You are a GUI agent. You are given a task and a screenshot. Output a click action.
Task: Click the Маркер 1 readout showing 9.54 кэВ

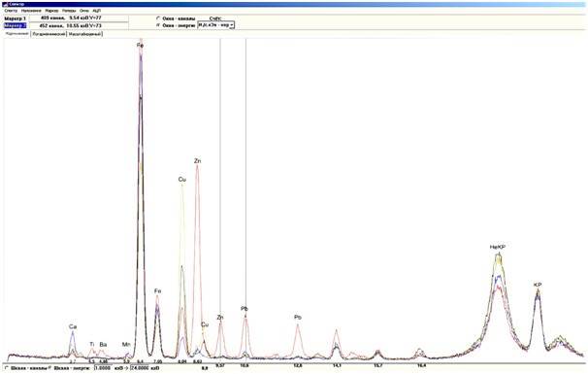pos(79,18)
